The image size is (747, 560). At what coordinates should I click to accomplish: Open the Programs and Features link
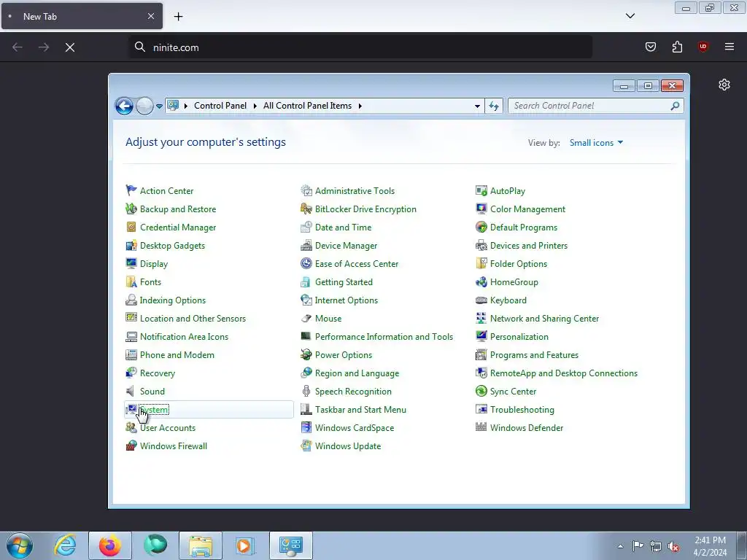click(534, 355)
